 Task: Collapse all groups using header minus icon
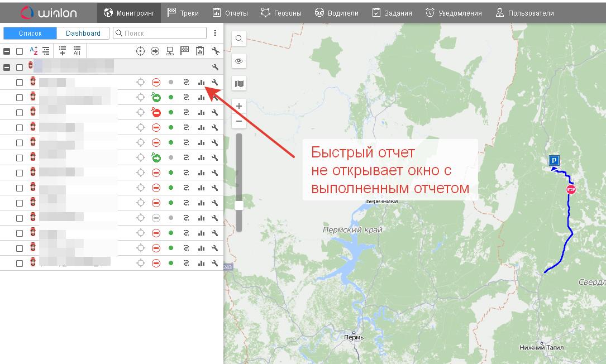pyautogui.click(x=7, y=51)
